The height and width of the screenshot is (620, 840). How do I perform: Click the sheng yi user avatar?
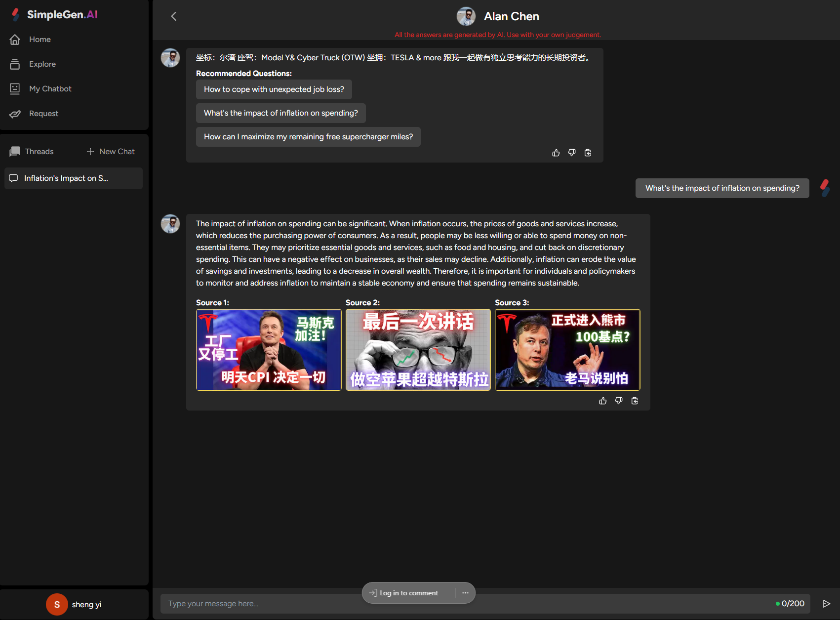click(x=57, y=604)
